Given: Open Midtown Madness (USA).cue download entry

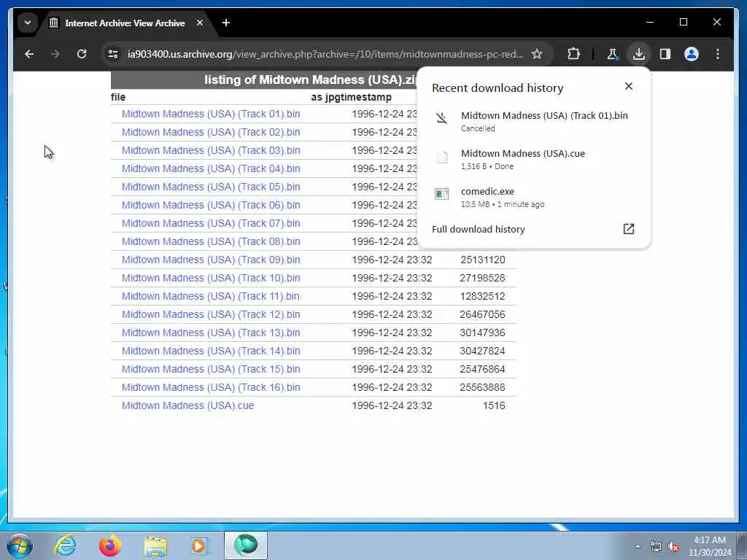Looking at the screenshot, I should pyautogui.click(x=533, y=159).
